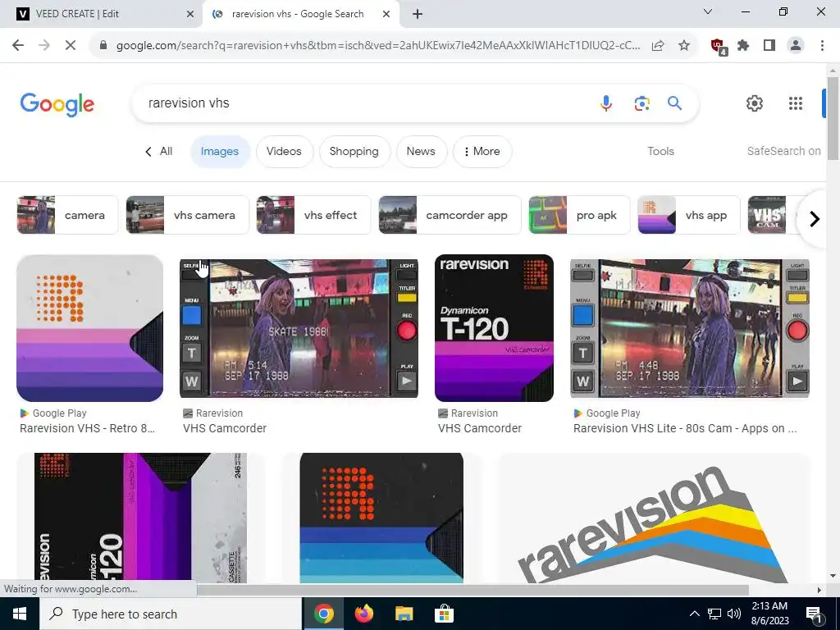Screen dimensions: 840x630
Task: Select the camera suggestion chip
Action: (x=67, y=216)
